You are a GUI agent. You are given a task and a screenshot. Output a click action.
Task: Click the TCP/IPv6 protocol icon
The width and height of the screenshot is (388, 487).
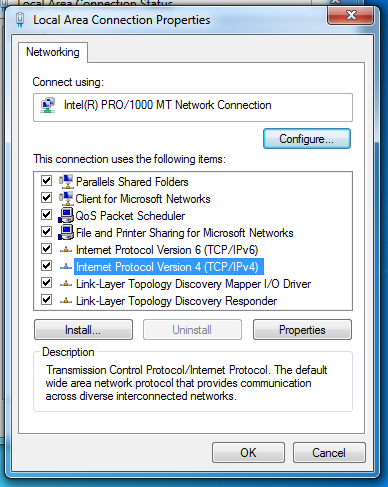click(66, 250)
